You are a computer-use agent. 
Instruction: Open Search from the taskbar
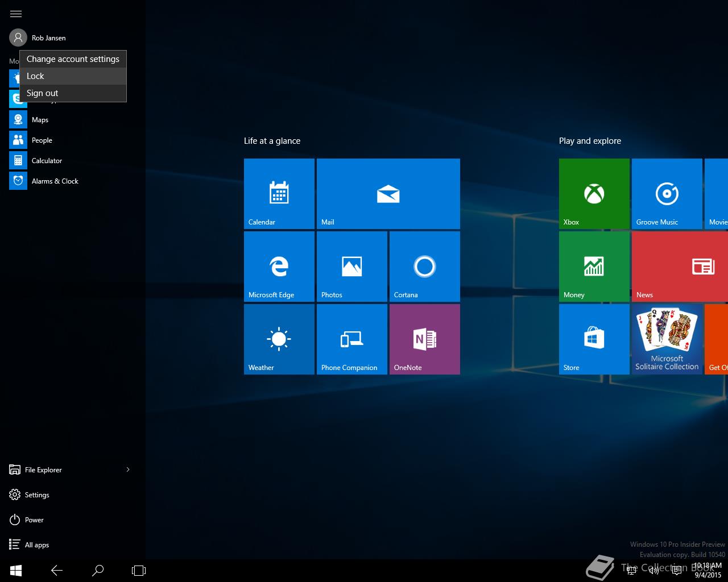click(x=98, y=571)
